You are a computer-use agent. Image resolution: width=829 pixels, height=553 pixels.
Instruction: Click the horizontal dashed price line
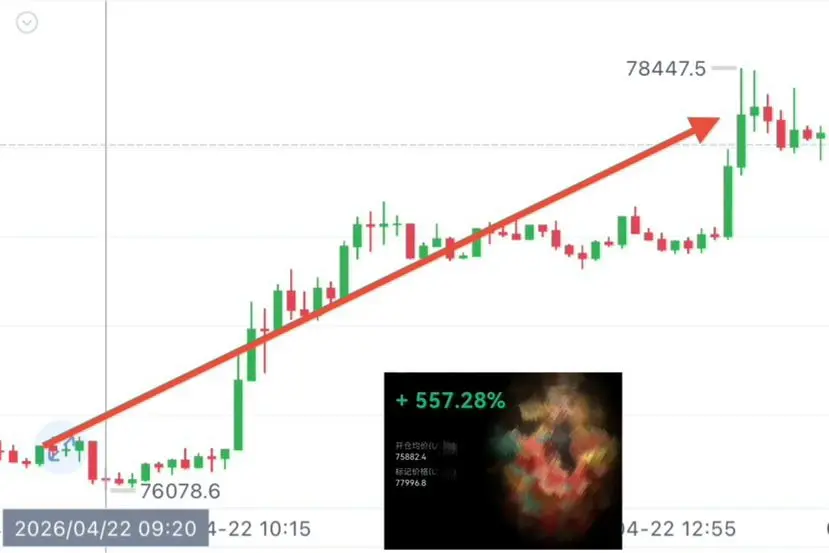pos(414,144)
